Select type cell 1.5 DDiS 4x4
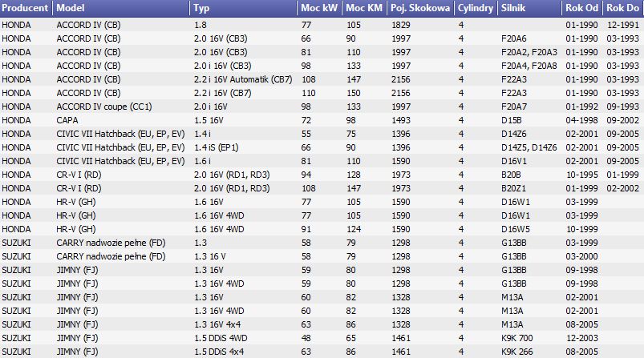The width and height of the screenshot is (644, 358). pyautogui.click(x=219, y=352)
